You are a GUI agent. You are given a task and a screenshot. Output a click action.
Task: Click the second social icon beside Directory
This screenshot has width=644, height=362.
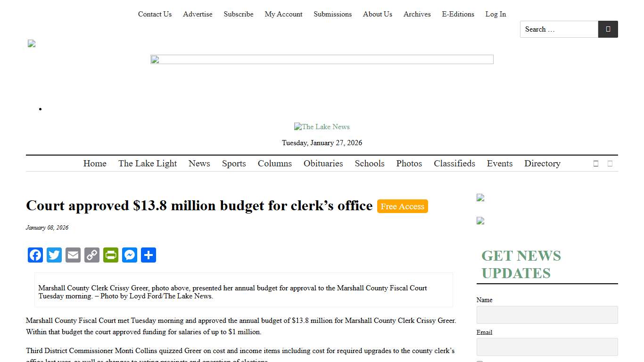(x=610, y=163)
